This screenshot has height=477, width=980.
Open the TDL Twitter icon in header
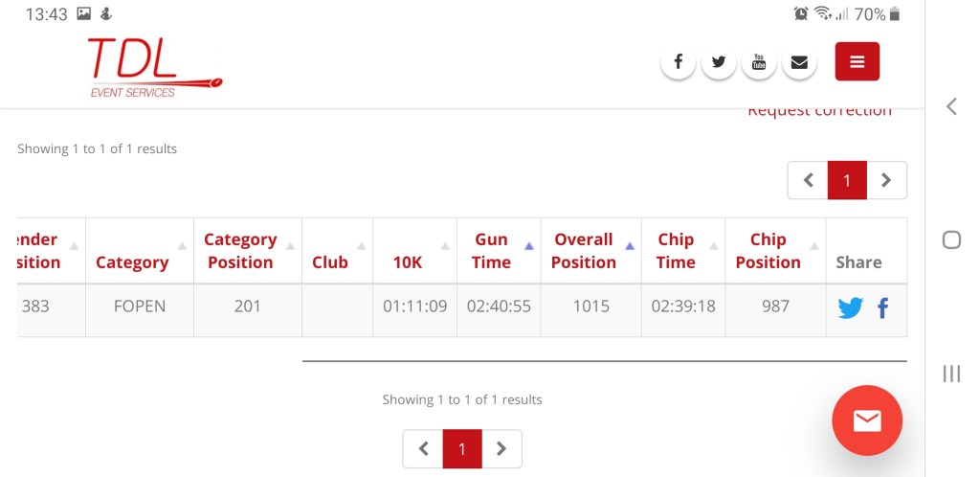[x=719, y=62]
